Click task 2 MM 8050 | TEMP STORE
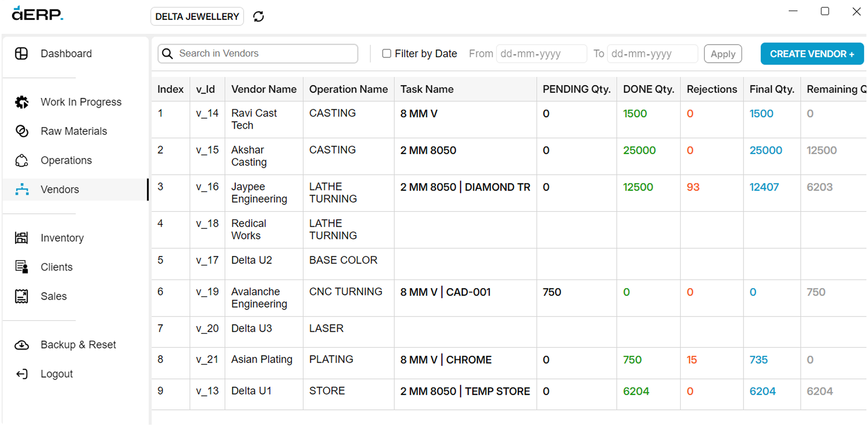 [465, 391]
